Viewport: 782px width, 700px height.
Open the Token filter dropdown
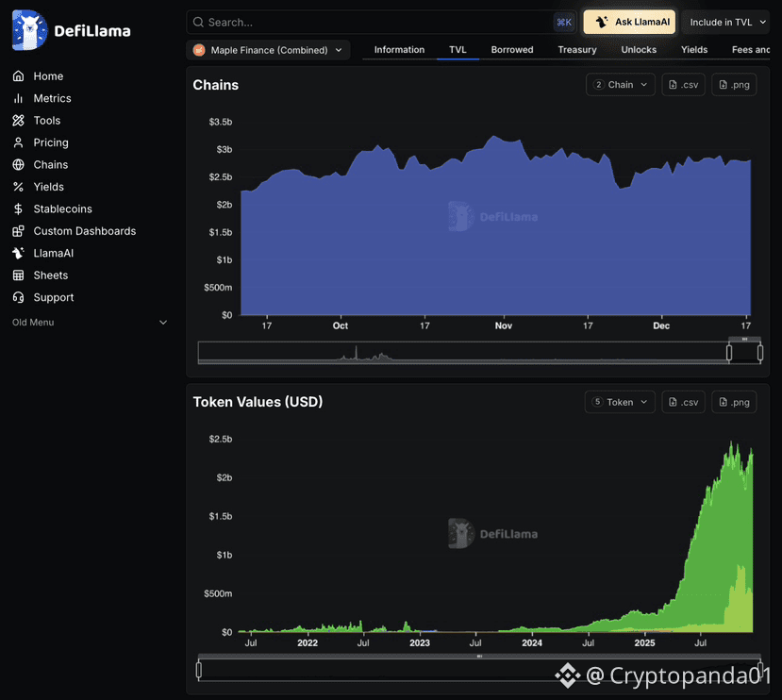click(620, 402)
